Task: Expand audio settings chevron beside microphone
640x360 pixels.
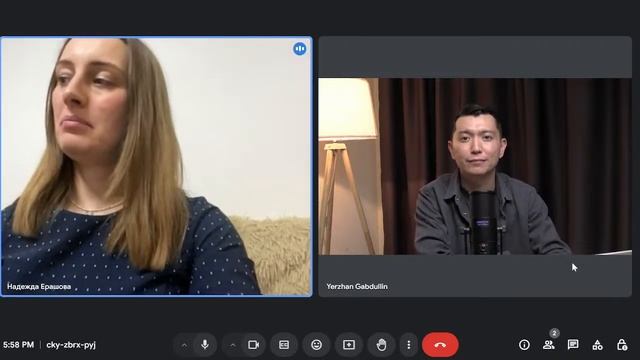Action: (x=184, y=345)
